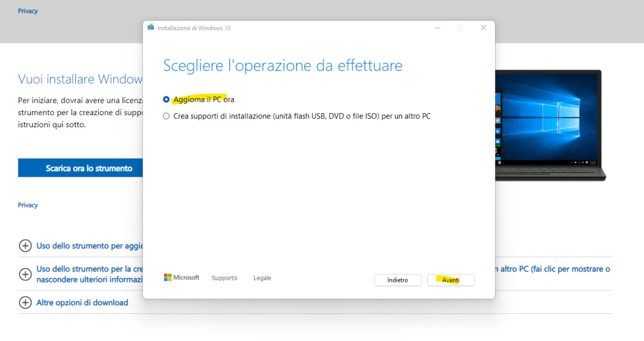Open the Privacy link under the download button
The image size is (644, 341).
(x=28, y=205)
